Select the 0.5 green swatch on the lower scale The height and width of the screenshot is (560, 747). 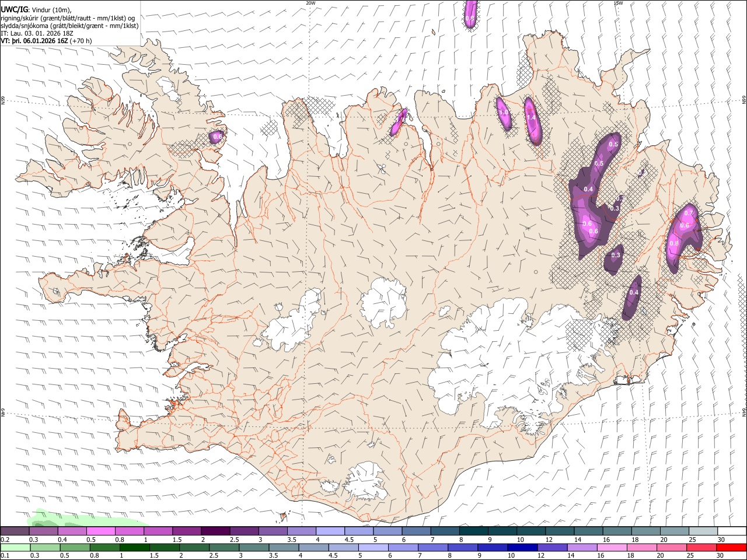click(75, 547)
